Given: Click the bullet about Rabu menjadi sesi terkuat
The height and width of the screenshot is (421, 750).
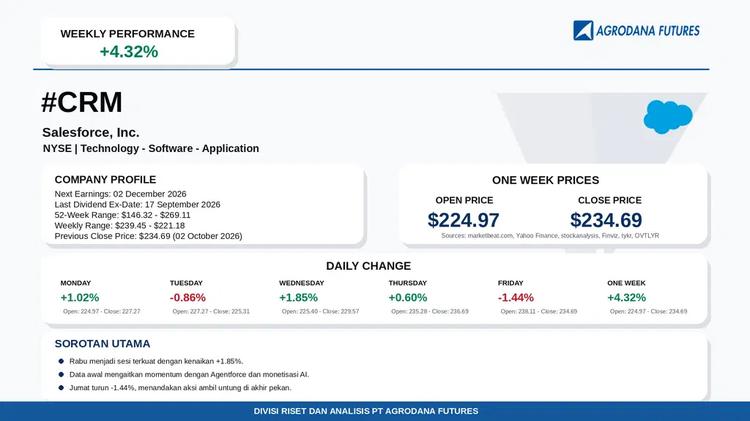Looking at the screenshot, I should pos(156,361).
